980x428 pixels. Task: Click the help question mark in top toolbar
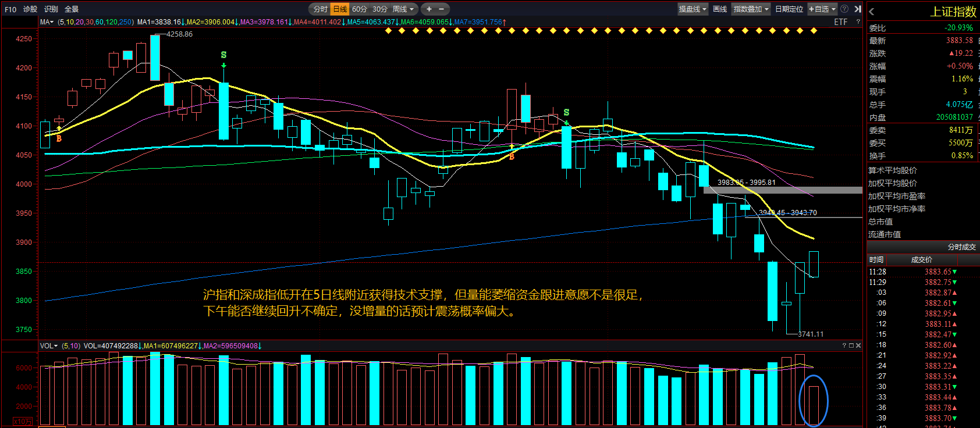tap(844, 9)
